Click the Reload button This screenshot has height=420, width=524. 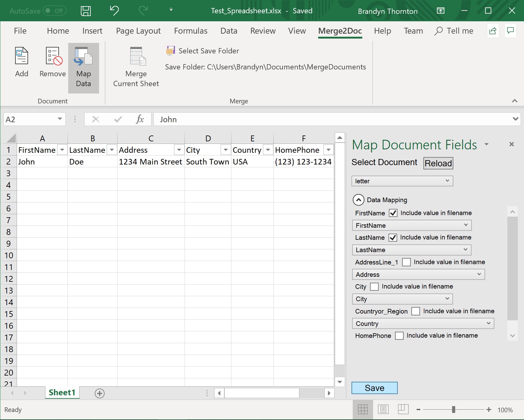pos(438,163)
